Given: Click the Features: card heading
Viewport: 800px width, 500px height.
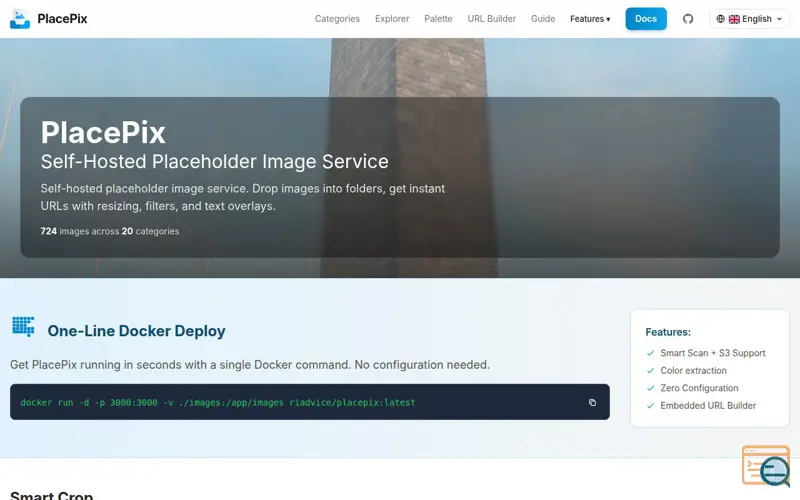Looking at the screenshot, I should (x=668, y=332).
